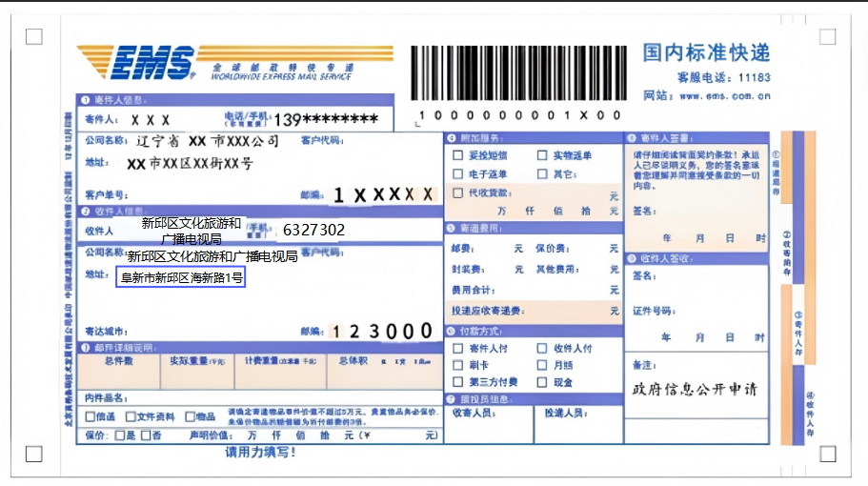
Task: Click the 总体积 column cell
Action: [x=385, y=372]
